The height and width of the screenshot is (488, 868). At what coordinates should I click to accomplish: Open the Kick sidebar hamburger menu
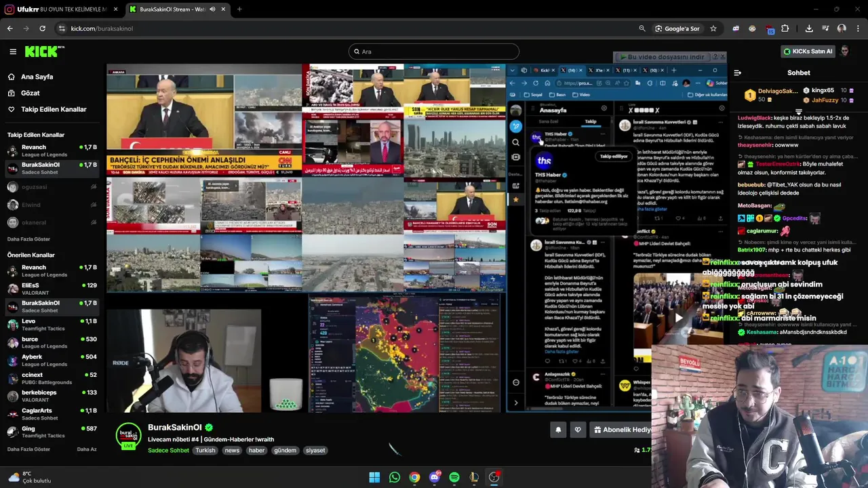(12, 52)
